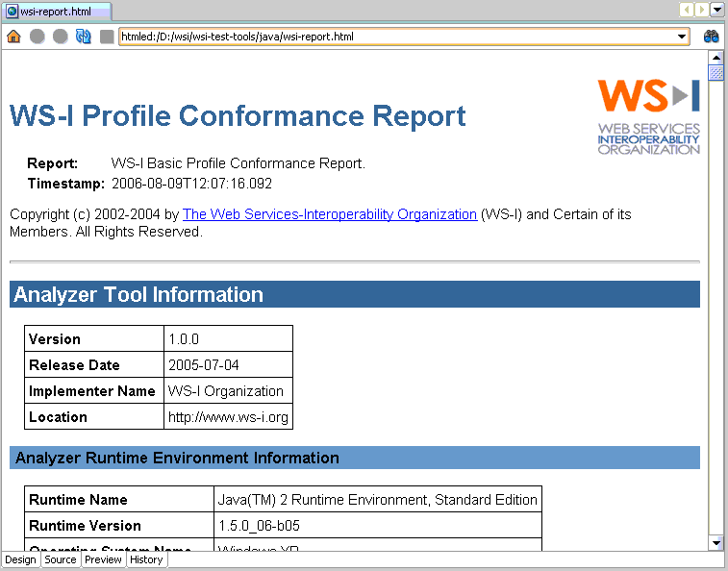Switch to the Preview tab

tap(103, 559)
